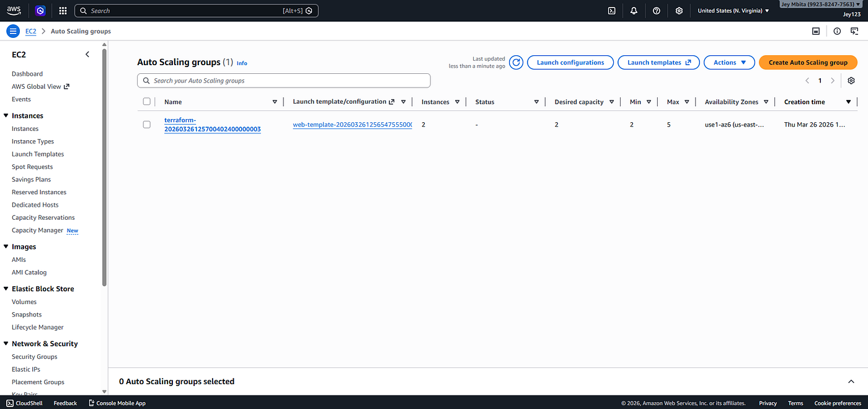The width and height of the screenshot is (868, 409).
Task: Open Console Mobile App footer link
Action: click(x=117, y=403)
